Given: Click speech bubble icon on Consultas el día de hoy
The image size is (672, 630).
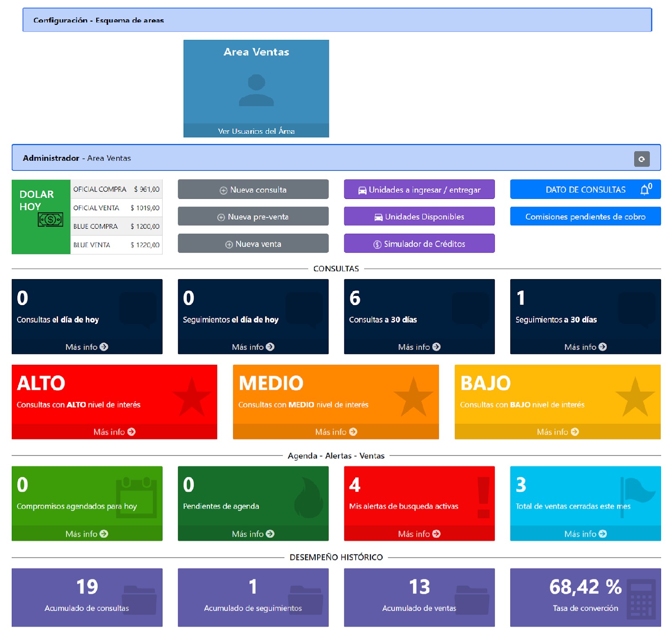Looking at the screenshot, I should (x=138, y=310).
